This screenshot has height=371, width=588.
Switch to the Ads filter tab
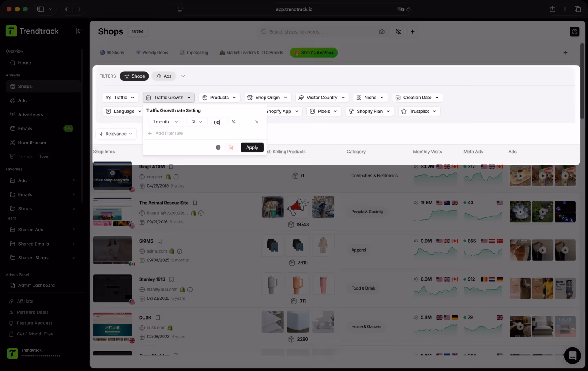click(x=163, y=76)
